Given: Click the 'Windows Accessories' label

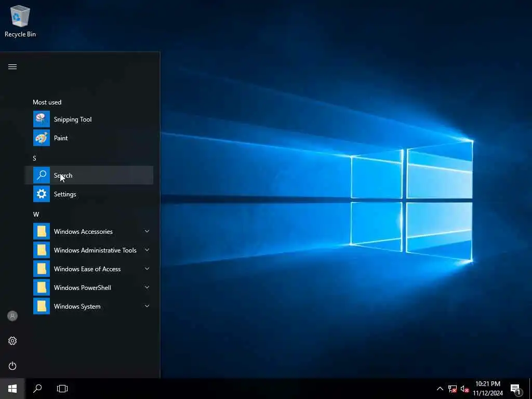Looking at the screenshot, I should pos(83,231).
